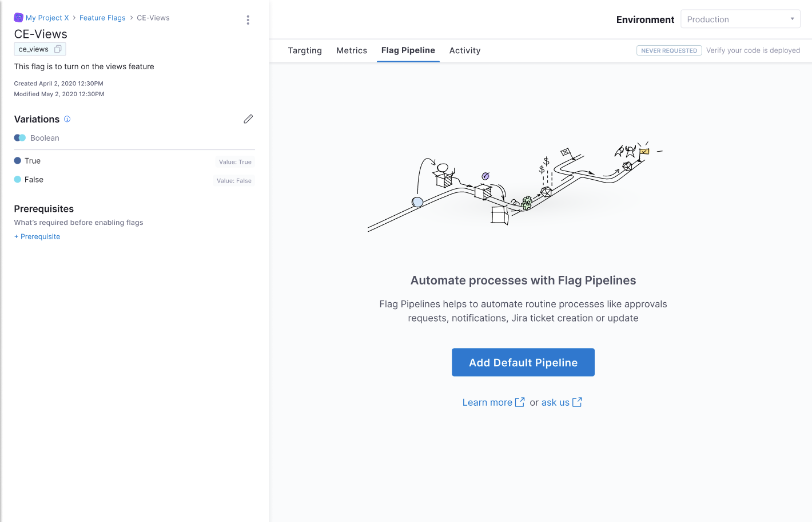Navigate to Feature Flags breadcrumb

(102, 18)
